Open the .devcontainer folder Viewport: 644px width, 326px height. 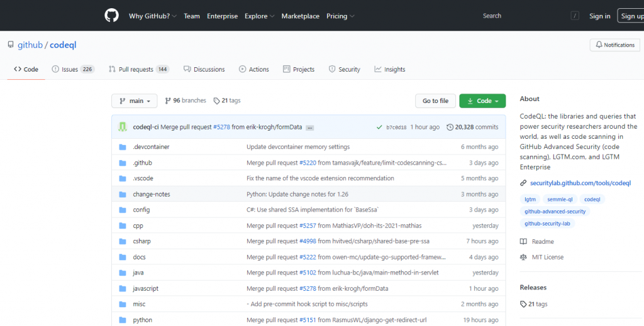[151, 147]
